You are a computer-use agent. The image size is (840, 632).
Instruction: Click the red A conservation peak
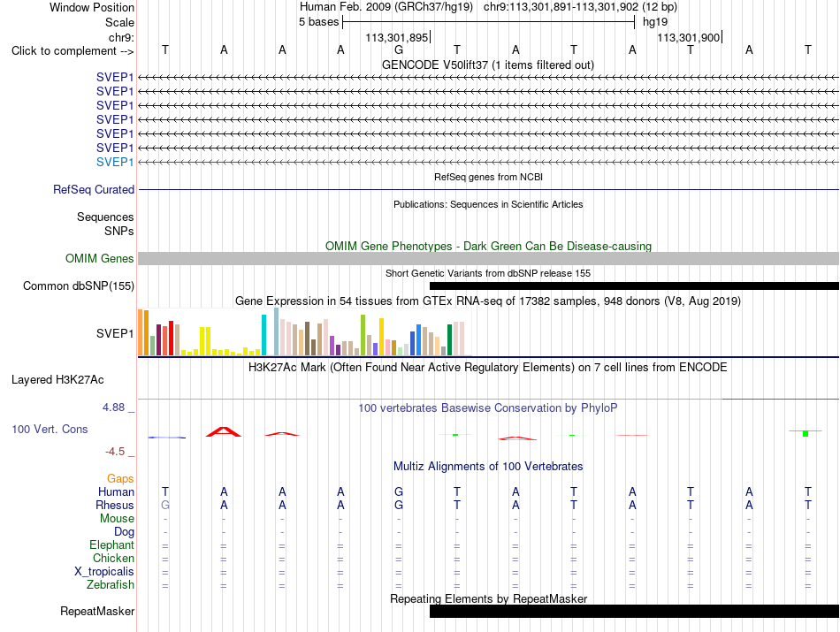[224, 431]
